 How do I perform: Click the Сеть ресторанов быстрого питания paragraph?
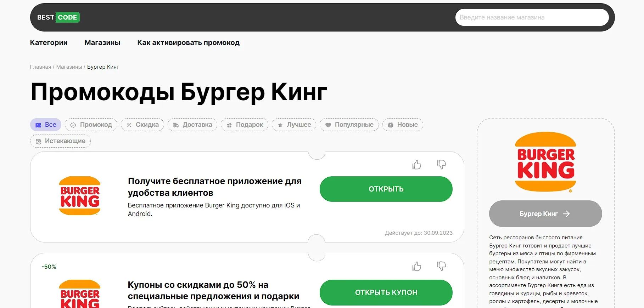[543, 271]
